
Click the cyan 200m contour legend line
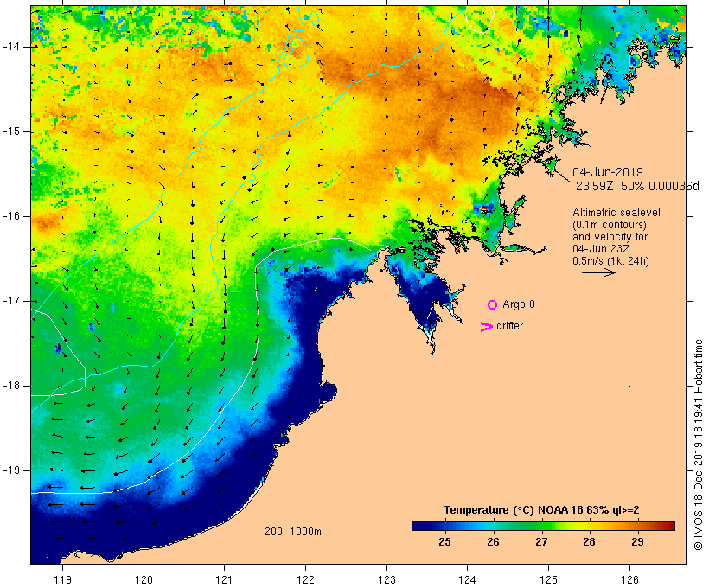tap(279, 540)
